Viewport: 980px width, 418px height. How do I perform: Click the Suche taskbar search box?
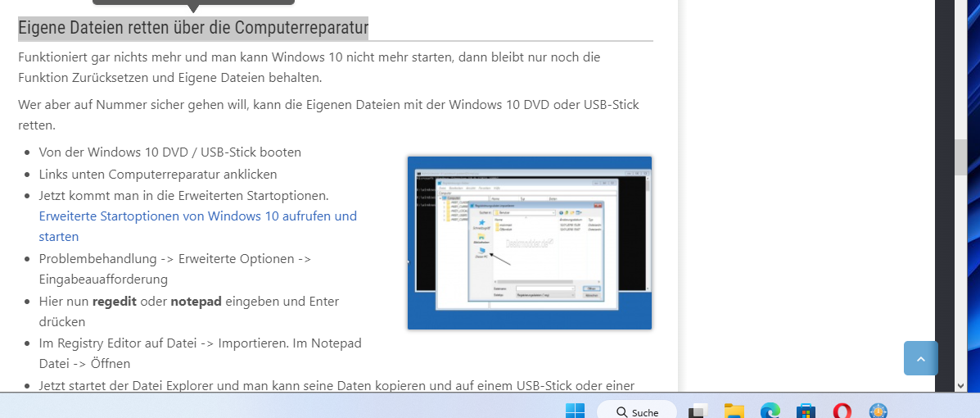click(x=637, y=411)
